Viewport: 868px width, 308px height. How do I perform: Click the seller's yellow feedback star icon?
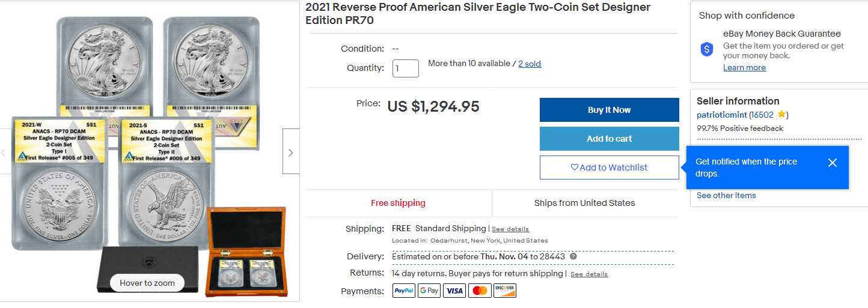[781, 114]
